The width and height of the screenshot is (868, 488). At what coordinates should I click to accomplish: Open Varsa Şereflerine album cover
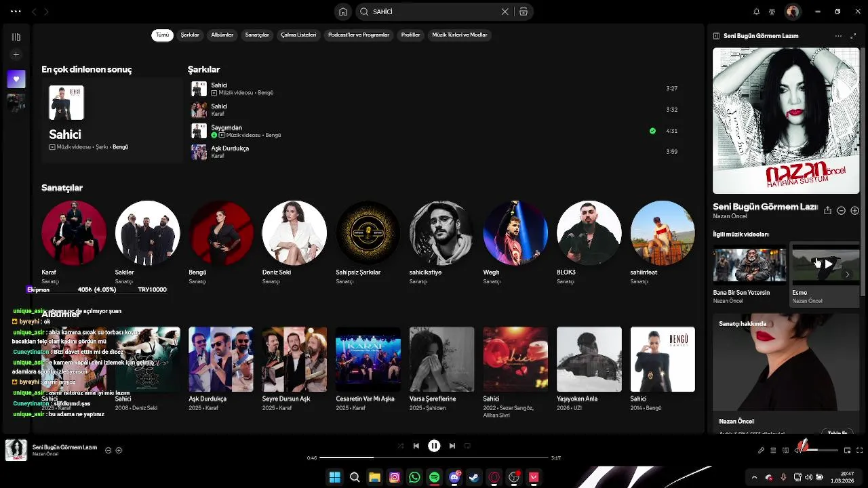(441, 359)
